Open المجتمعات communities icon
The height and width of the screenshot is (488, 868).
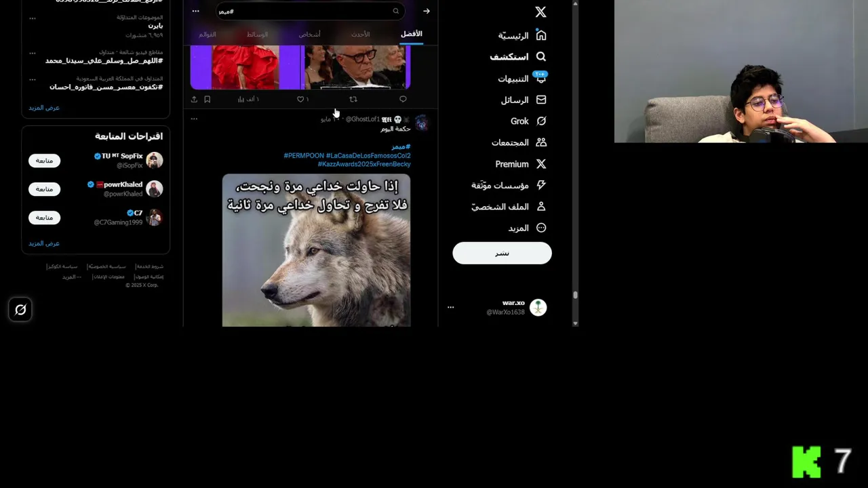pos(541,142)
